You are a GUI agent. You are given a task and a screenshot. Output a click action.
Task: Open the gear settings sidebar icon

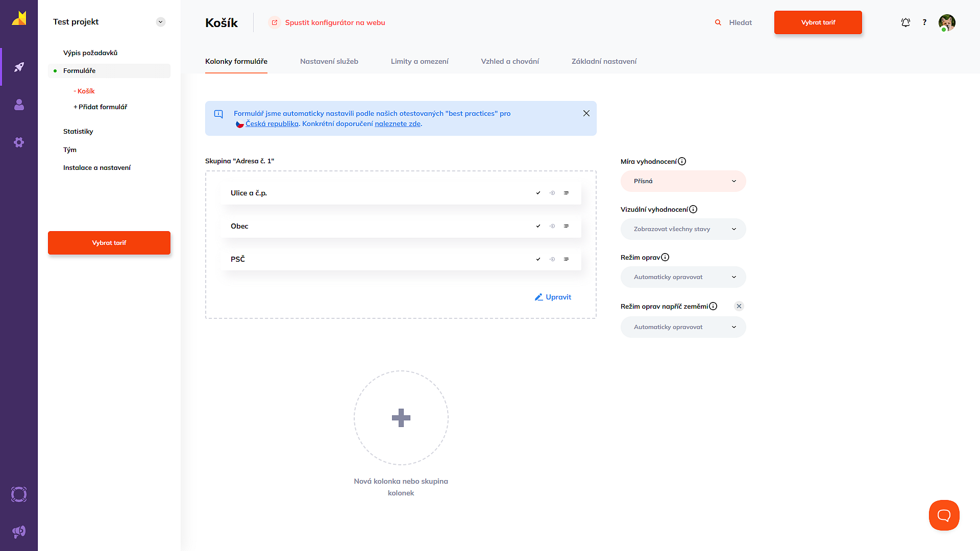point(19,142)
